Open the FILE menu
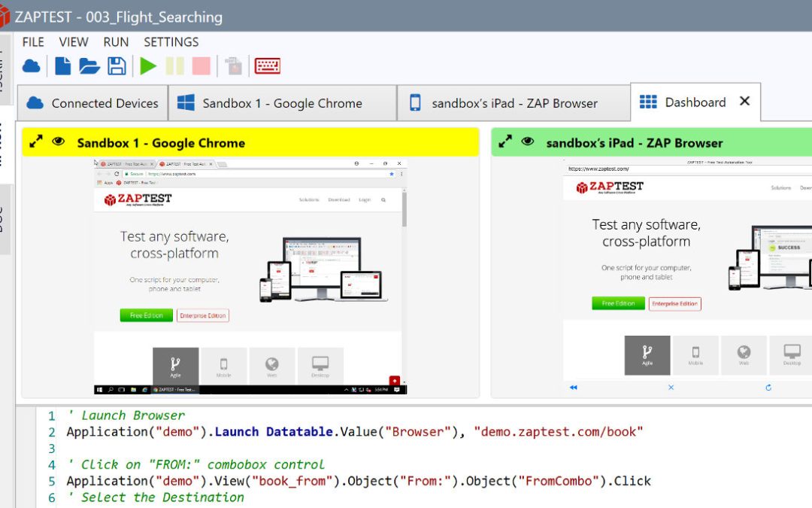The height and width of the screenshot is (508, 812). click(33, 42)
